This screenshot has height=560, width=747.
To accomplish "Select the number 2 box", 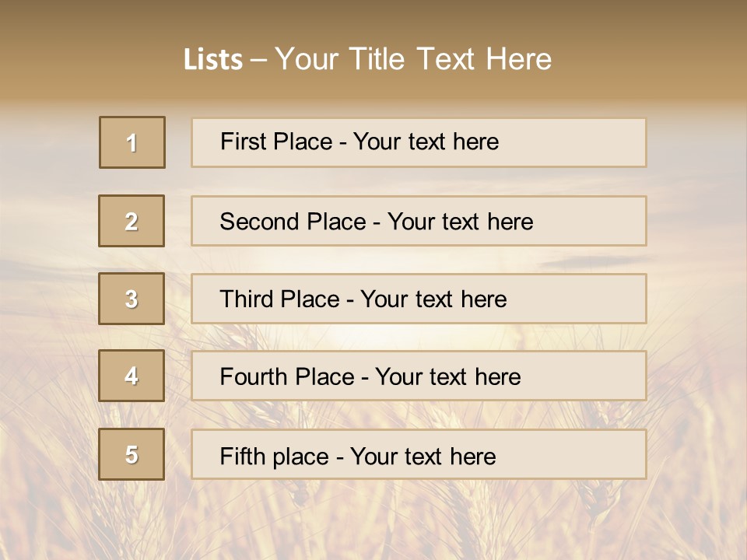I will tap(132, 221).
